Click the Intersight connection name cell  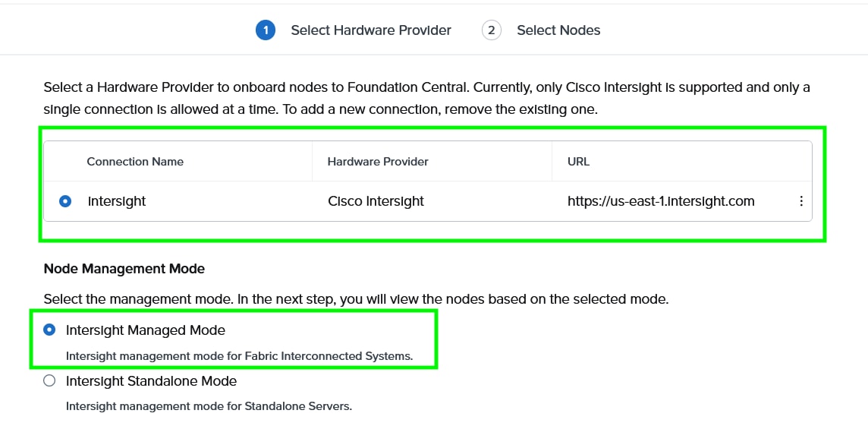pos(117,201)
